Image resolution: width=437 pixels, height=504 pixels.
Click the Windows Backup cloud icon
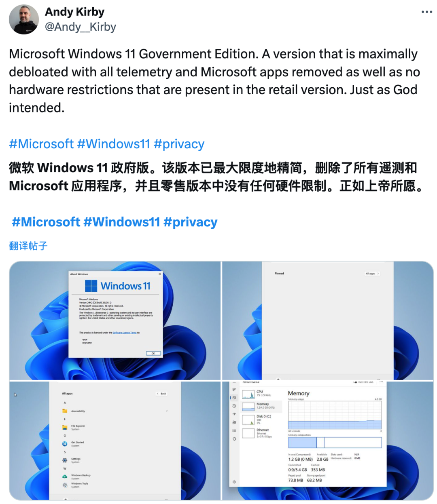65,477
